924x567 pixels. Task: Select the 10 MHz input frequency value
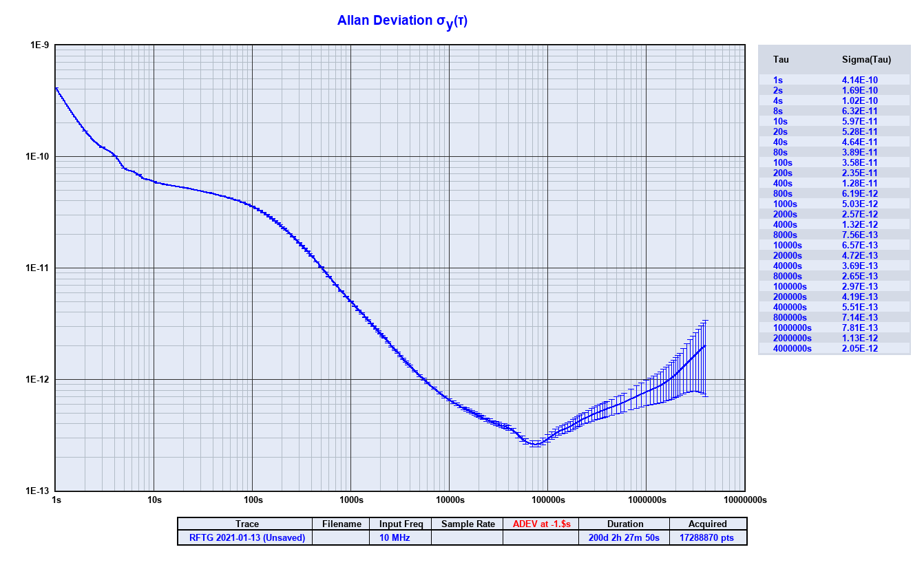pyautogui.click(x=394, y=537)
